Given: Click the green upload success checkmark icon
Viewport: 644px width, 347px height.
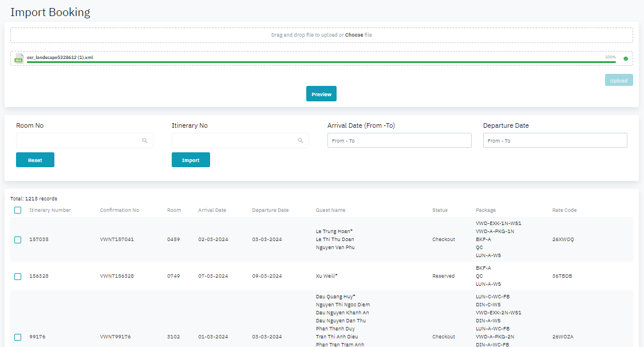Looking at the screenshot, I should [x=626, y=58].
